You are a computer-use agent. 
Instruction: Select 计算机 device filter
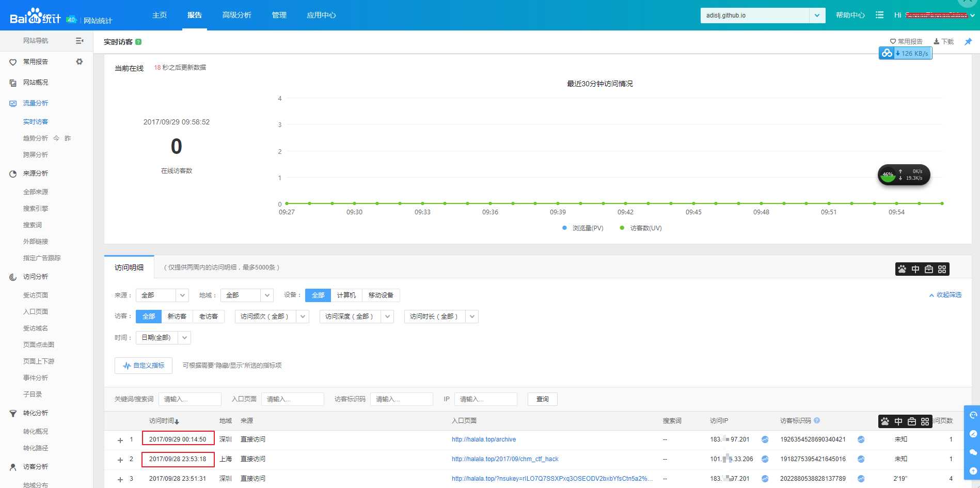coord(346,295)
